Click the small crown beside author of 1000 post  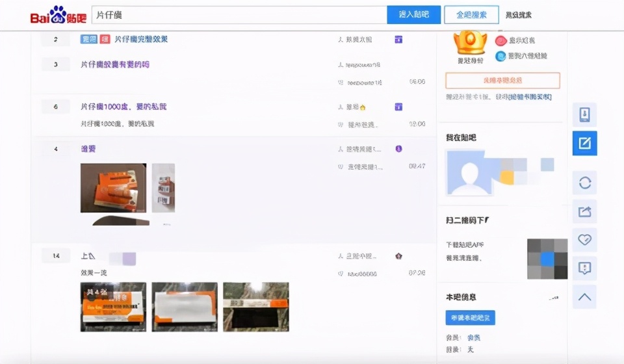pyautogui.click(x=363, y=107)
